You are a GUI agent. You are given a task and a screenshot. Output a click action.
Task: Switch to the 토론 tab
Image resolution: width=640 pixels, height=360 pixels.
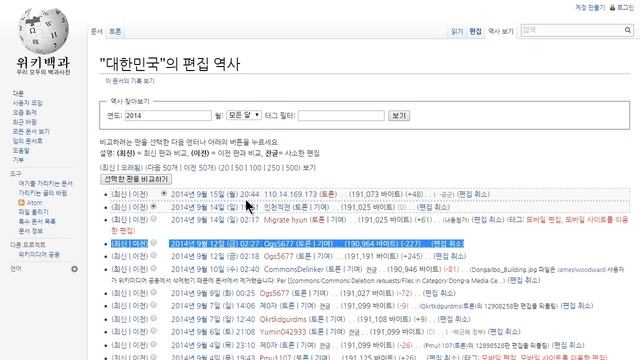tap(115, 31)
